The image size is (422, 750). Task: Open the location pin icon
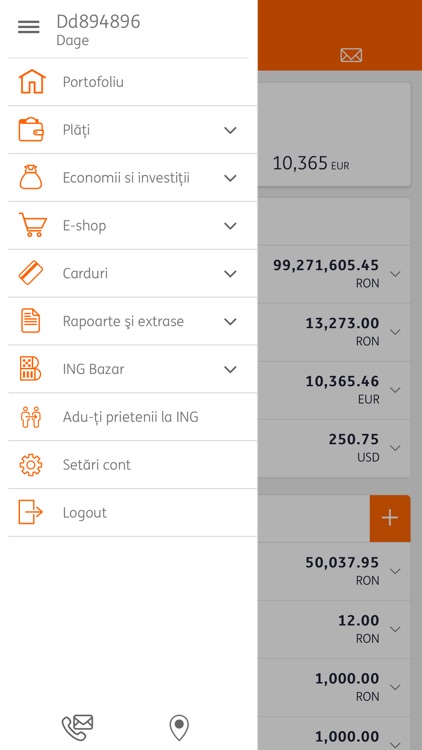click(x=179, y=728)
